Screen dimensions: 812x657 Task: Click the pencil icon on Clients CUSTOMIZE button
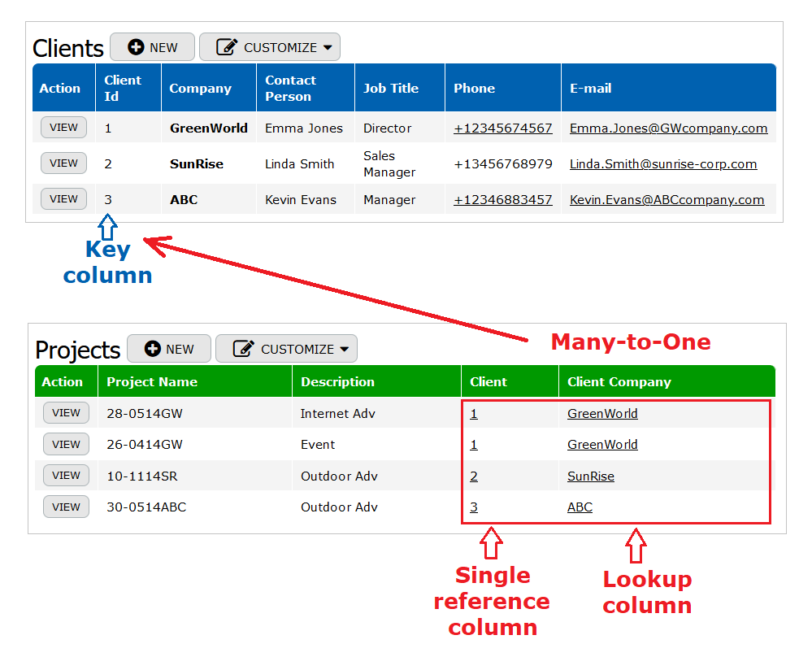[x=227, y=47]
